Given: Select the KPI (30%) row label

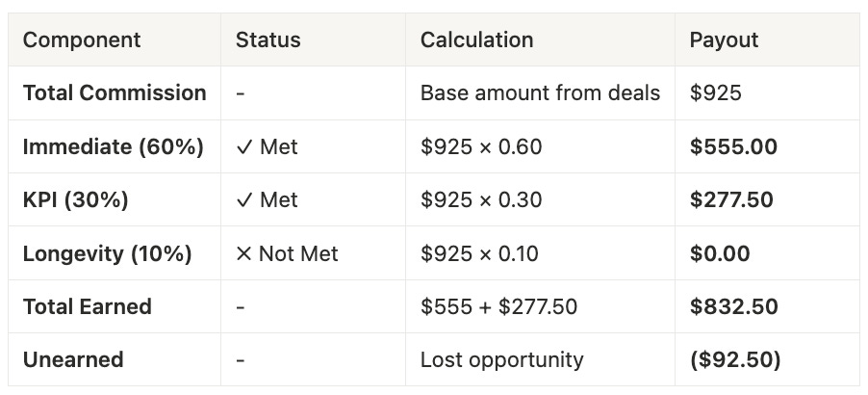Looking at the screenshot, I should coord(76,200).
